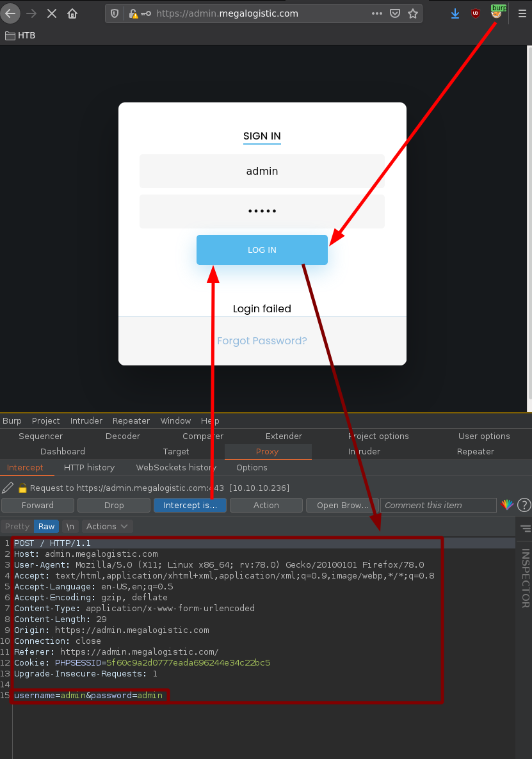Drop the intercepted request

tap(114, 505)
